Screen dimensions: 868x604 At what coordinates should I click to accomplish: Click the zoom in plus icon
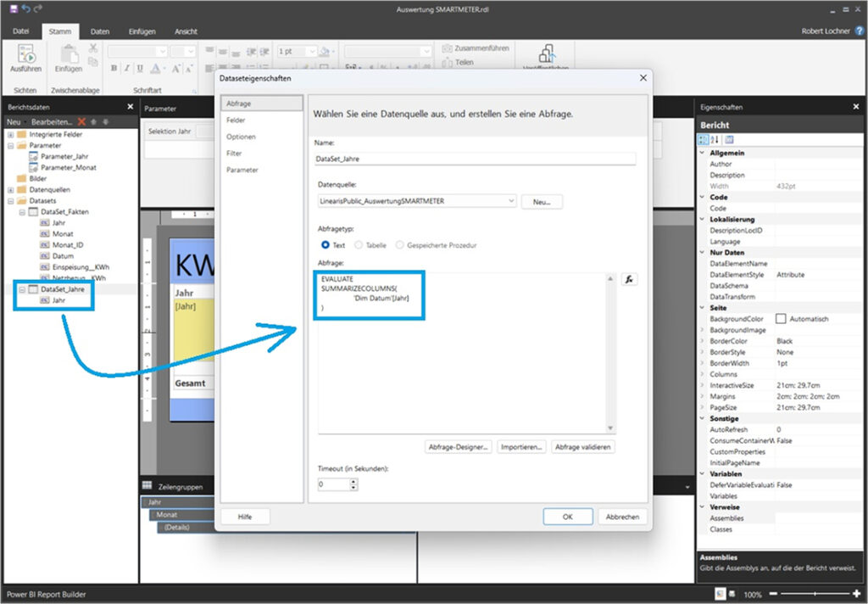pyautogui.click(x=857, y=594)
